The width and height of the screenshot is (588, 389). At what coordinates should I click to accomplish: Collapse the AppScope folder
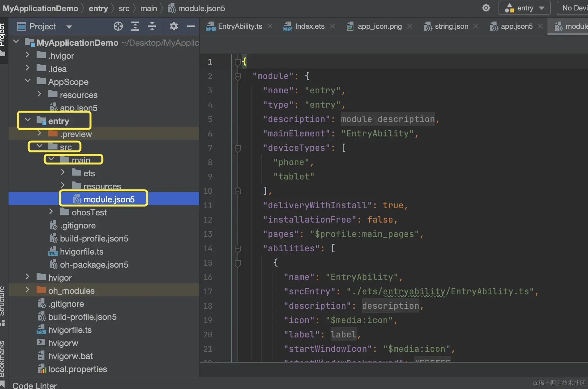pyautogui.click(x=28, y=81)
